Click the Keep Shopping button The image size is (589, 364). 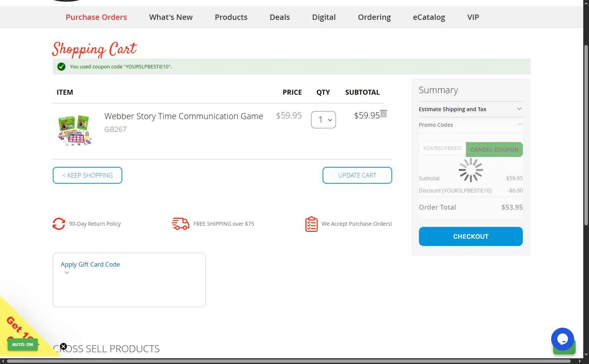(x=88, y=175)
